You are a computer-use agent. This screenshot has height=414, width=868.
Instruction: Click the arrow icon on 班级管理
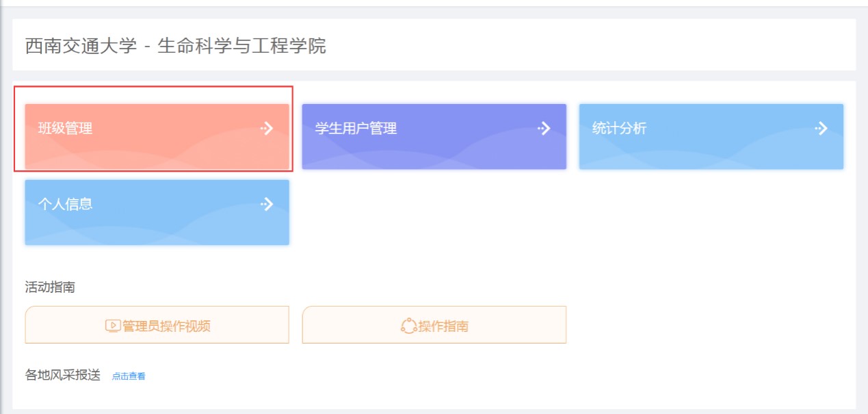(267, 128)
